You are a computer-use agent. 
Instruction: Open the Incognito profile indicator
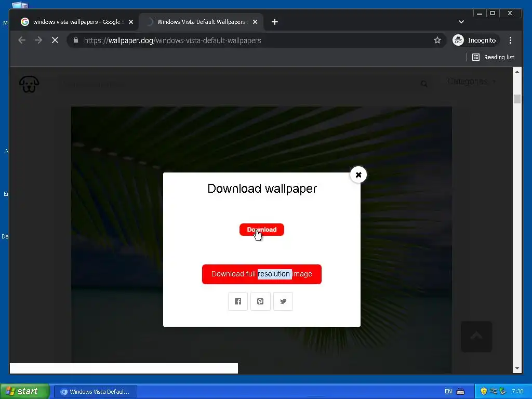(475, 41)
